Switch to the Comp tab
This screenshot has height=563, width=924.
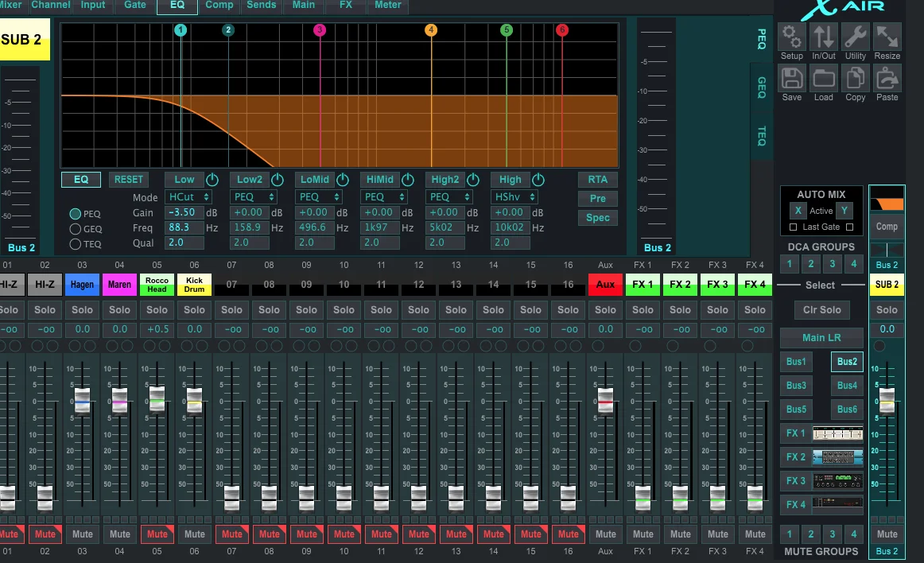click(x=219, y=6)
